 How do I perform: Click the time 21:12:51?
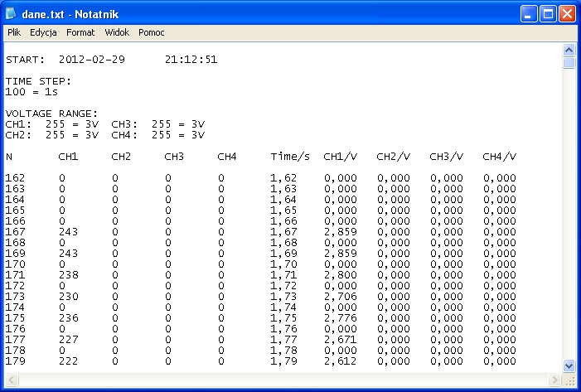[191, 60]
